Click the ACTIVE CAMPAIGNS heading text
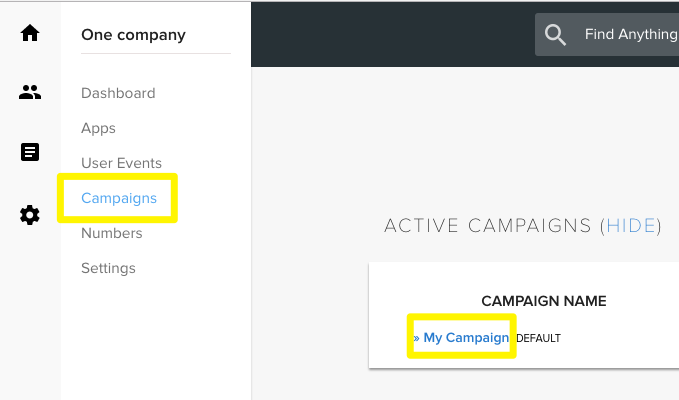 coord(488,226)
